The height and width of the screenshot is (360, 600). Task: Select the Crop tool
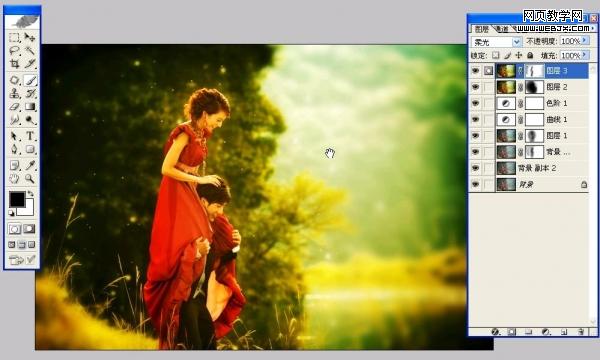pos(14,63)
